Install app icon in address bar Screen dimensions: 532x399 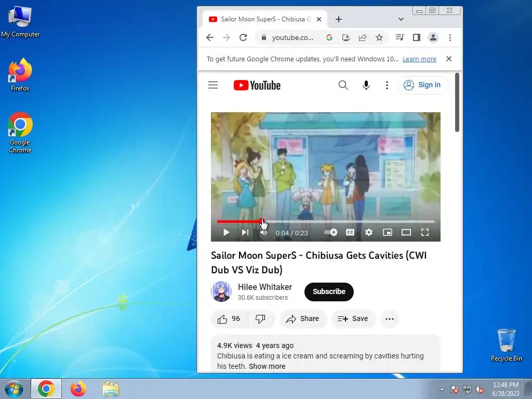coord(345,37)
